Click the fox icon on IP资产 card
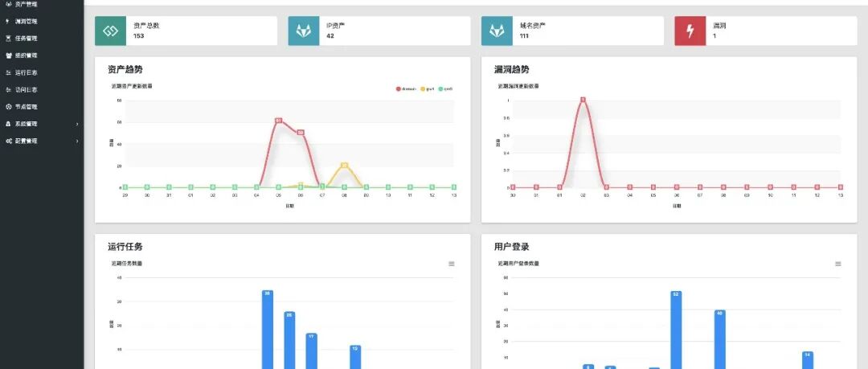Viewport: 868px width, 369px height. (303, 31)
